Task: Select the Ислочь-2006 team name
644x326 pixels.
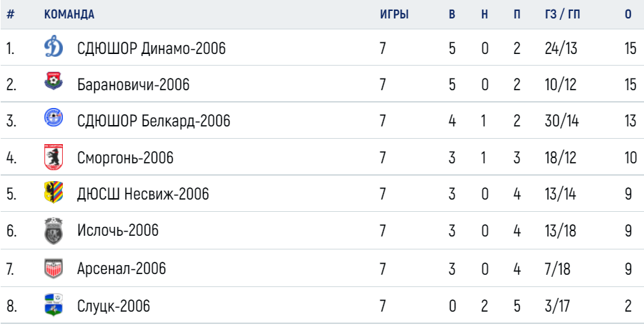Action: tap(118, 230)
